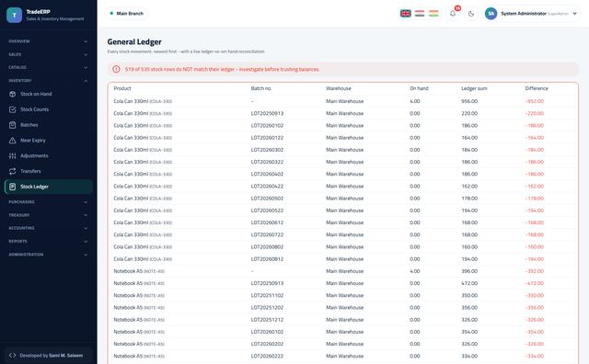Click the Warehouse column header
589x364 pixels.
point(339,88)
